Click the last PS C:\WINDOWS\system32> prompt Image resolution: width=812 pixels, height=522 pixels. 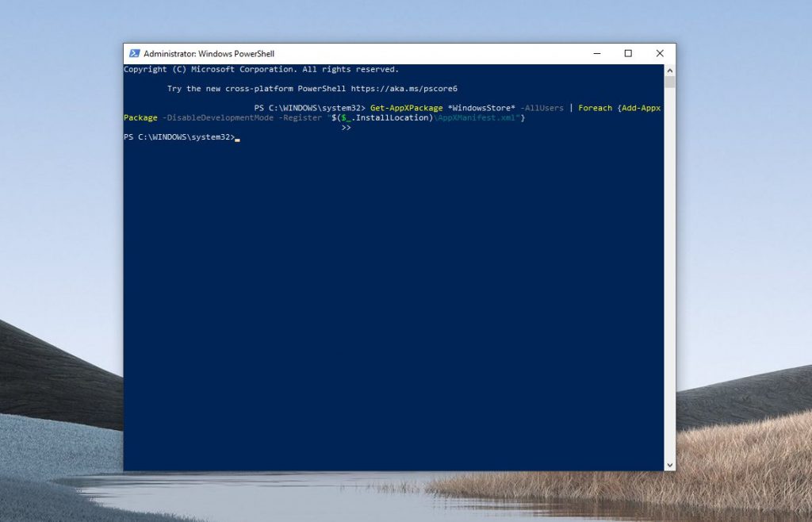179,137
